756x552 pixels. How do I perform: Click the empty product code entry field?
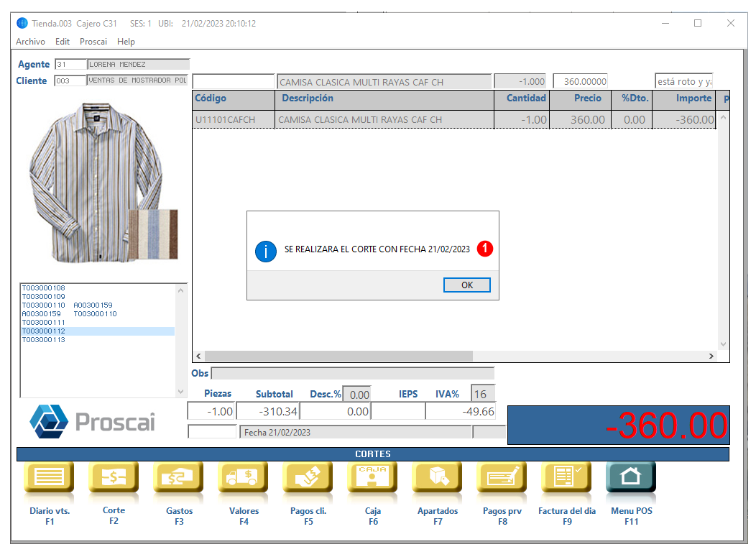[x=234, y=81]
